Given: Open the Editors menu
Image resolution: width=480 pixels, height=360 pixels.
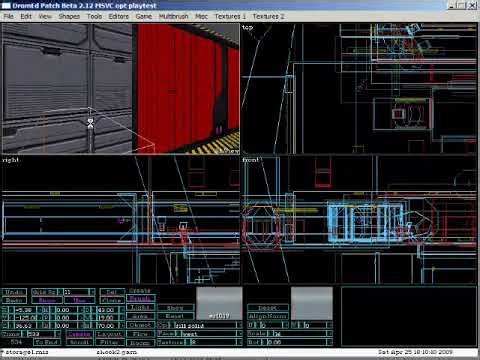Looking at the screenshot, I should (x=118, y=16).
